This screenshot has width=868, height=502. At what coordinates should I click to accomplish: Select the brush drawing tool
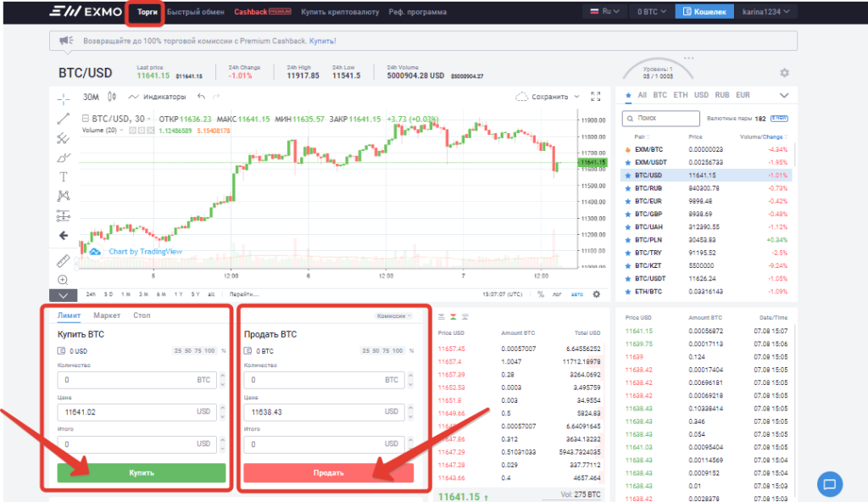tap(64, 158)
